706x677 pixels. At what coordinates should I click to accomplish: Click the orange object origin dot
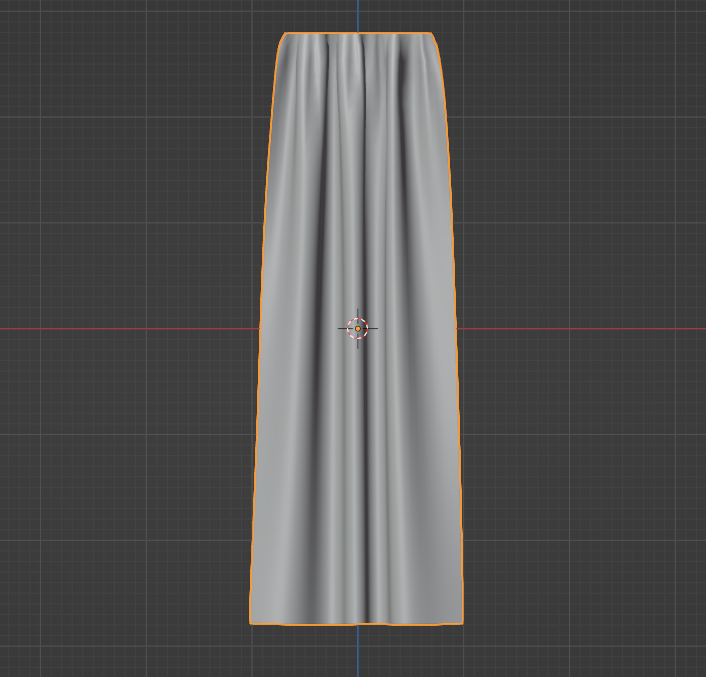(x=358, y=329)
